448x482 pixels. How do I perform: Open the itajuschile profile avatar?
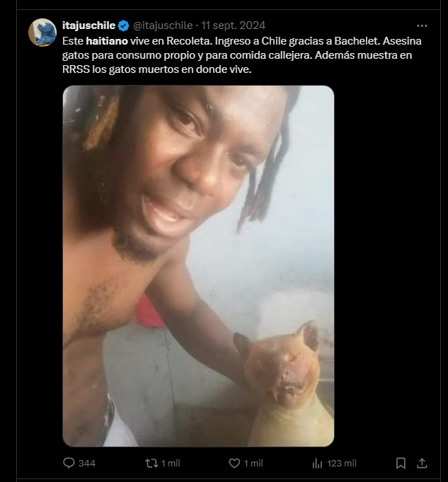pyautogui.click(x=42, y=33)
